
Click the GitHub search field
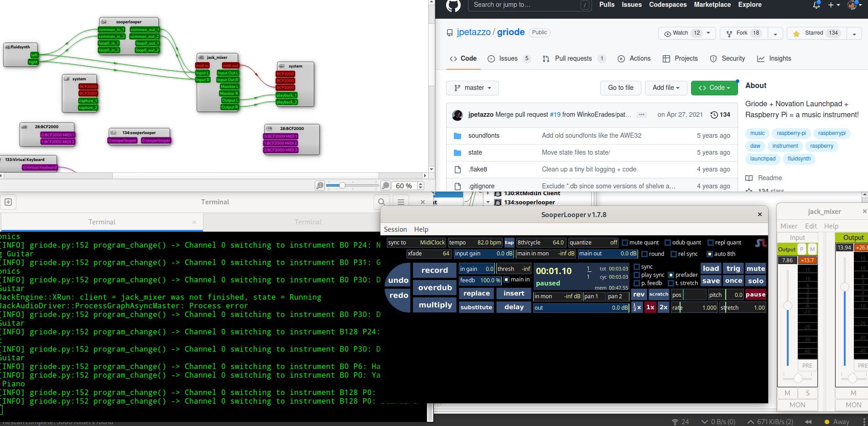(530, 5)
